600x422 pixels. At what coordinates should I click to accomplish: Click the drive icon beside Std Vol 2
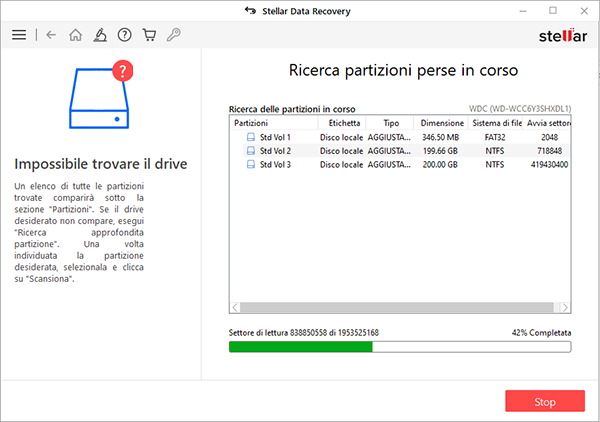tap(251, 151)
